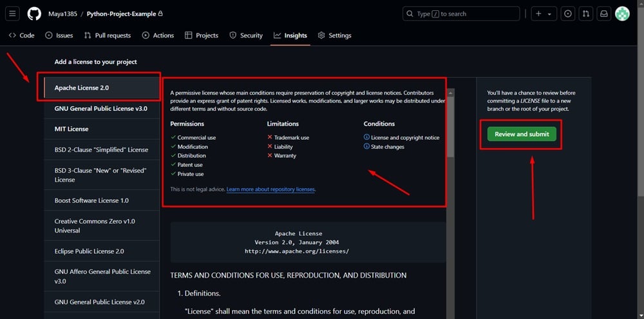The width and height of the screenshot is (644, 319).
Task: Select BSD 2-Clause "Simplified" License
Action: click(102, 150)
